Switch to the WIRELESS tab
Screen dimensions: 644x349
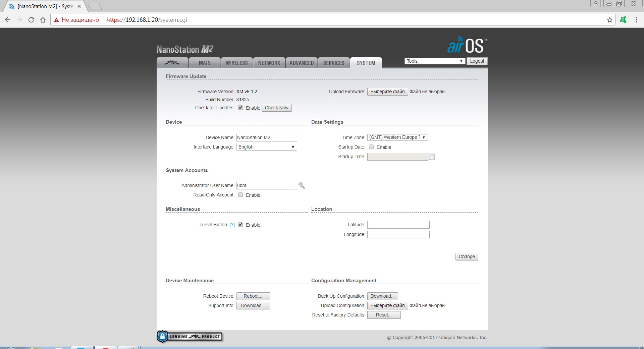(x=237, y=63)
